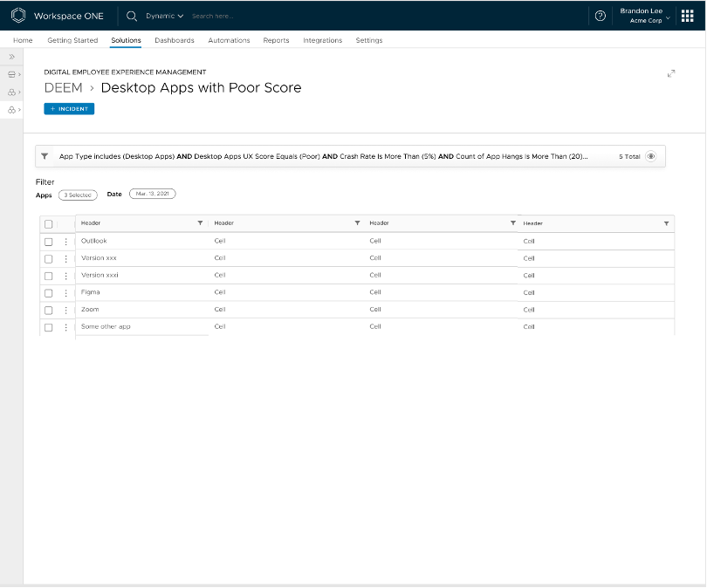The image size is (707, 588).
Task: Click the + INCIDENT button
Action: 69,109
